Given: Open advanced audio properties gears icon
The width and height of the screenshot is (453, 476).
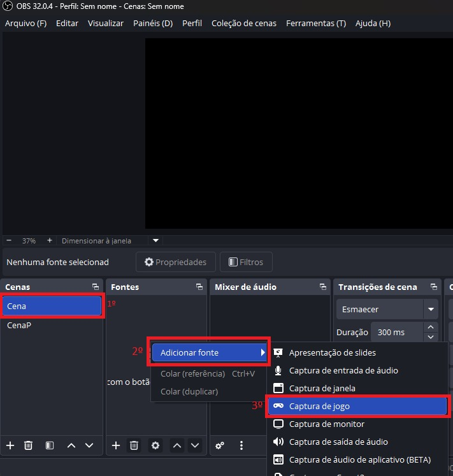Looking at the screenshot, I should coord(220,445).
